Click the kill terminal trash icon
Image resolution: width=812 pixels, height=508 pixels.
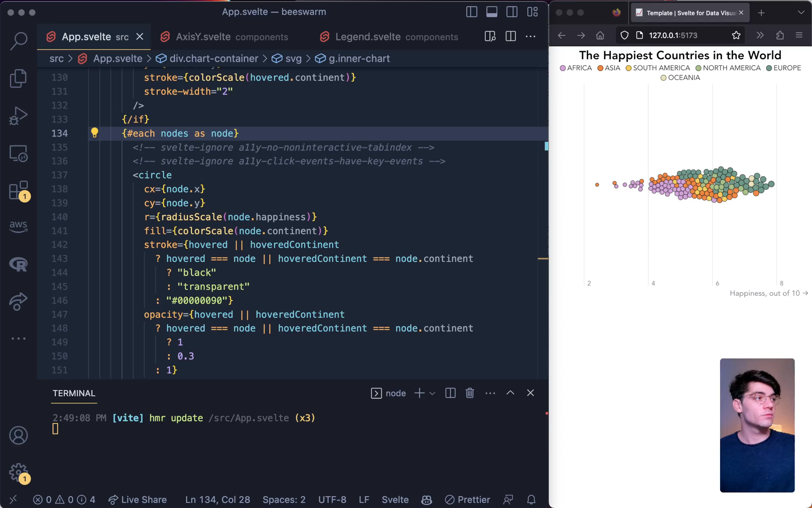pyautogui.click(x=469, y=393)
